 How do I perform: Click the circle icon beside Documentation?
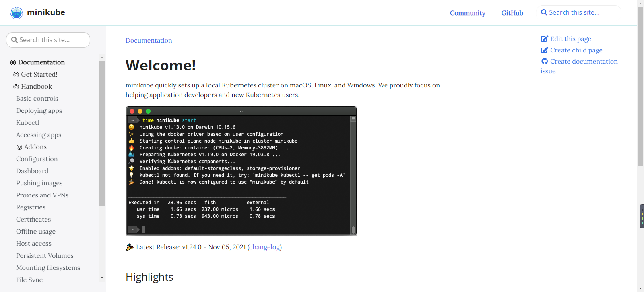click(13, 62)
